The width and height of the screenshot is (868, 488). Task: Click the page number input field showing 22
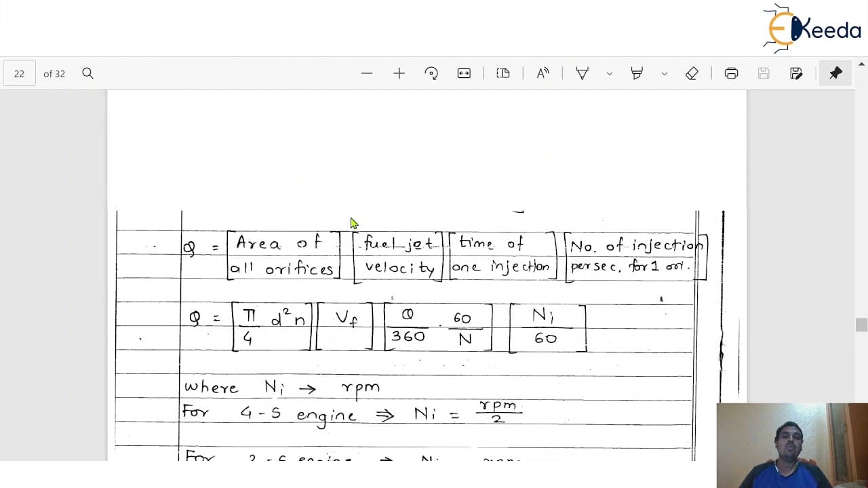(19, 73)
